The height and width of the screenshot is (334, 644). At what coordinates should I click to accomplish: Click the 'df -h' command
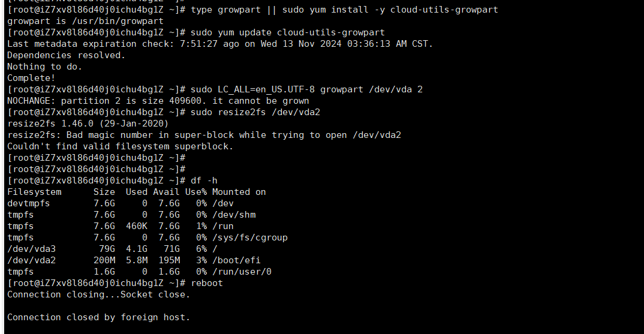(x=204, y=180)
